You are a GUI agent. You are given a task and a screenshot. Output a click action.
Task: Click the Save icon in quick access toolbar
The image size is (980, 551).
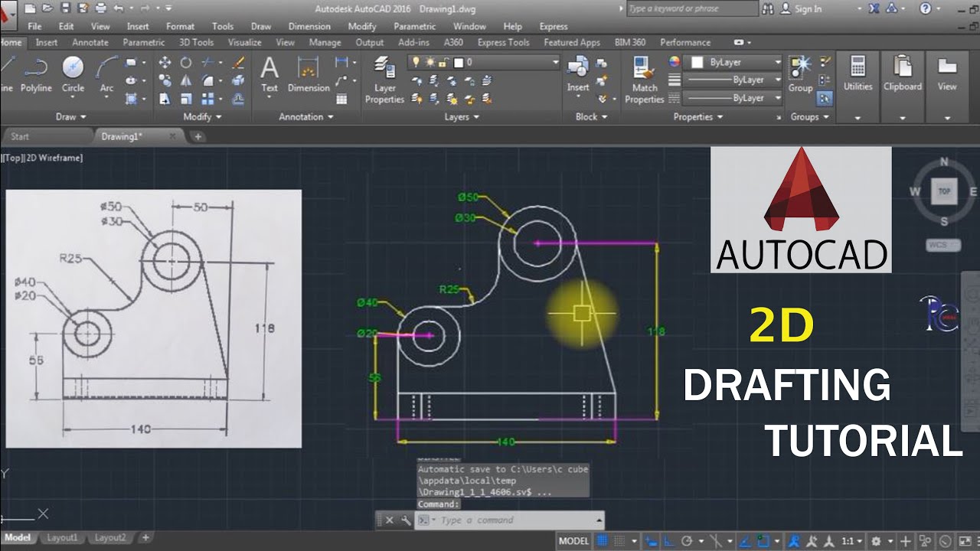(x=64, y=8)
